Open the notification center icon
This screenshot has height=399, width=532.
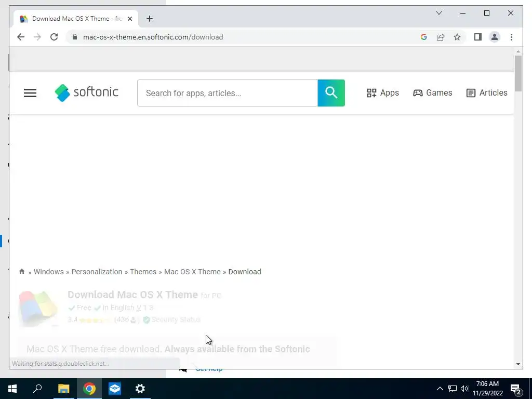coord(516,389)
